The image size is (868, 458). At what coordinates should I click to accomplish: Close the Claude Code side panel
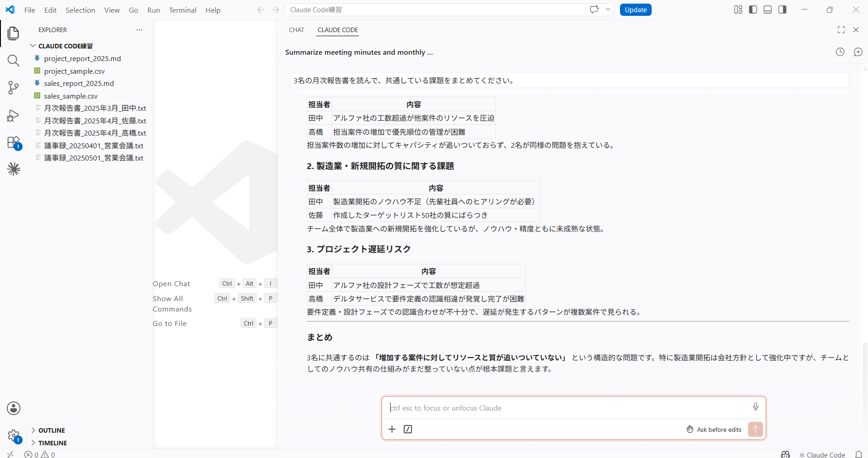tap(856, 30)
